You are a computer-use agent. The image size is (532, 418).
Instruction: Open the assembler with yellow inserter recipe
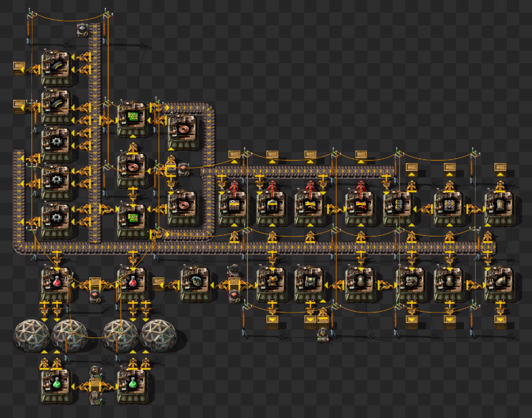[x=310, y=207]
